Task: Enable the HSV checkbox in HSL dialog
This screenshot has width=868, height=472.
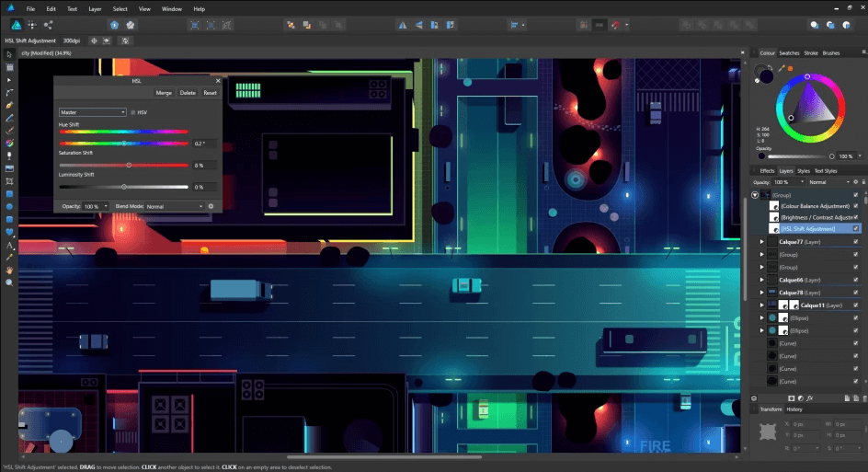Action: 132,112
